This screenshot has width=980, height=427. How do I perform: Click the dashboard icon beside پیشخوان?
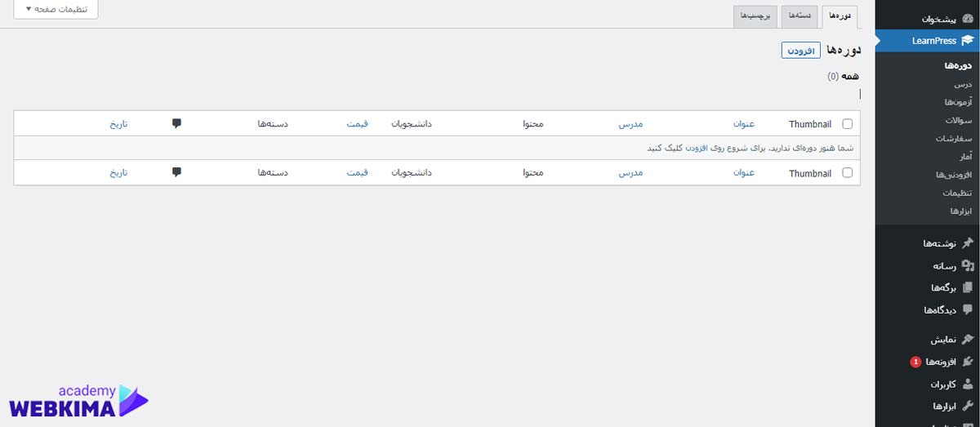(967, 18)
